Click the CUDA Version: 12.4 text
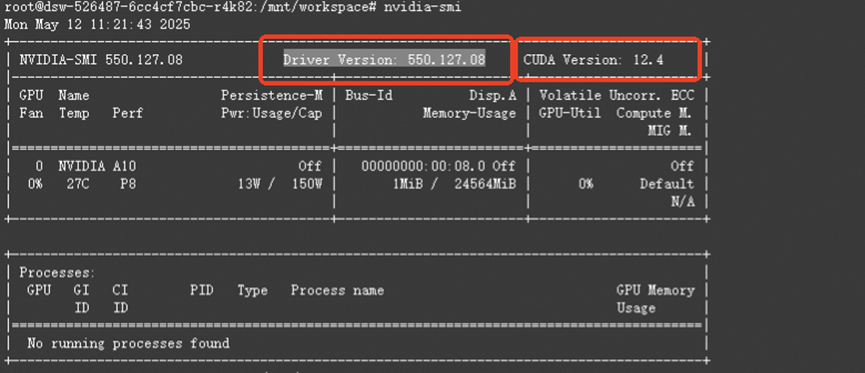The width and height of the screenshot is (865, 373). click(594, 60)
